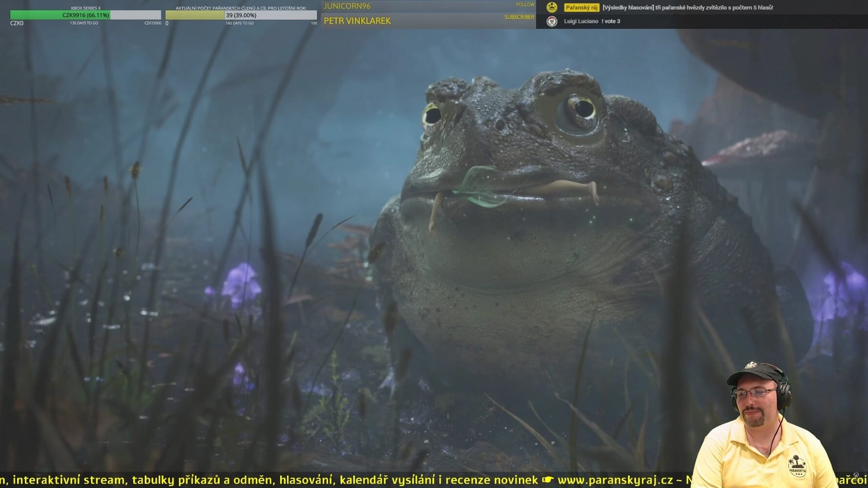
Task: Click the FOLLOW label in top bar
Action: (x=525, y=5)
